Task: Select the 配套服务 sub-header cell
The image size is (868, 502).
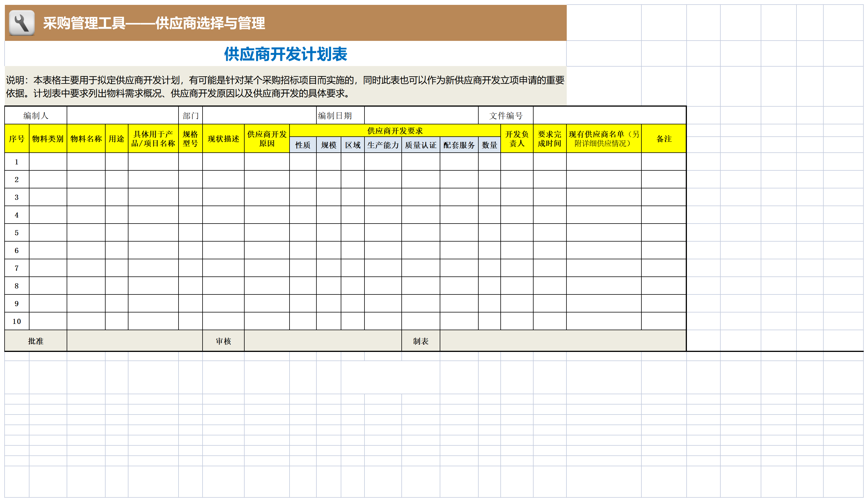Action: [459, 145]
